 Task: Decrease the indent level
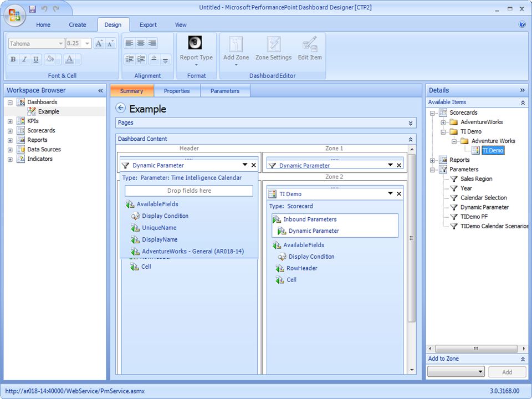click(129, 59)
